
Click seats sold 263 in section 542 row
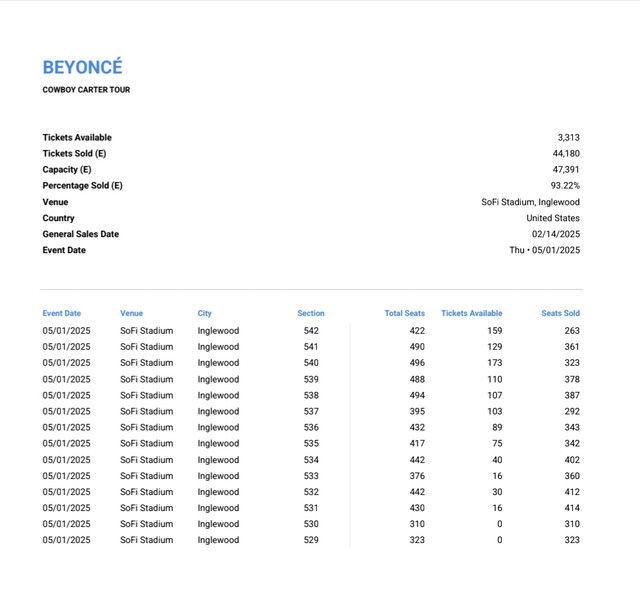coord(572,331)
